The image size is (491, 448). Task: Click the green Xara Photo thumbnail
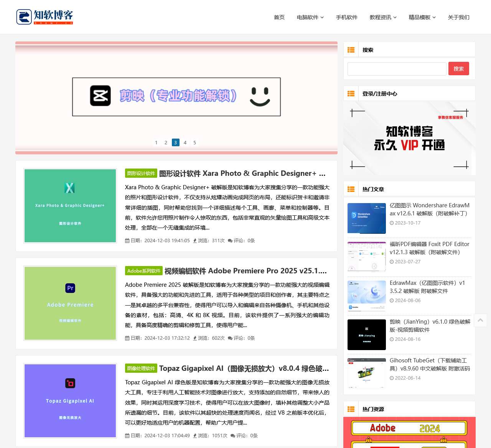(x=70, y=206)
